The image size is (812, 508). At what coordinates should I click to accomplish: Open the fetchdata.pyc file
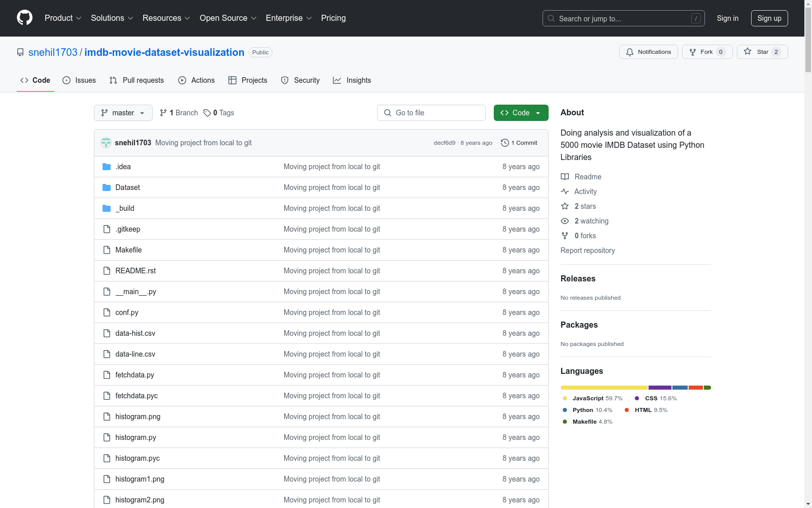pos(137,396)
